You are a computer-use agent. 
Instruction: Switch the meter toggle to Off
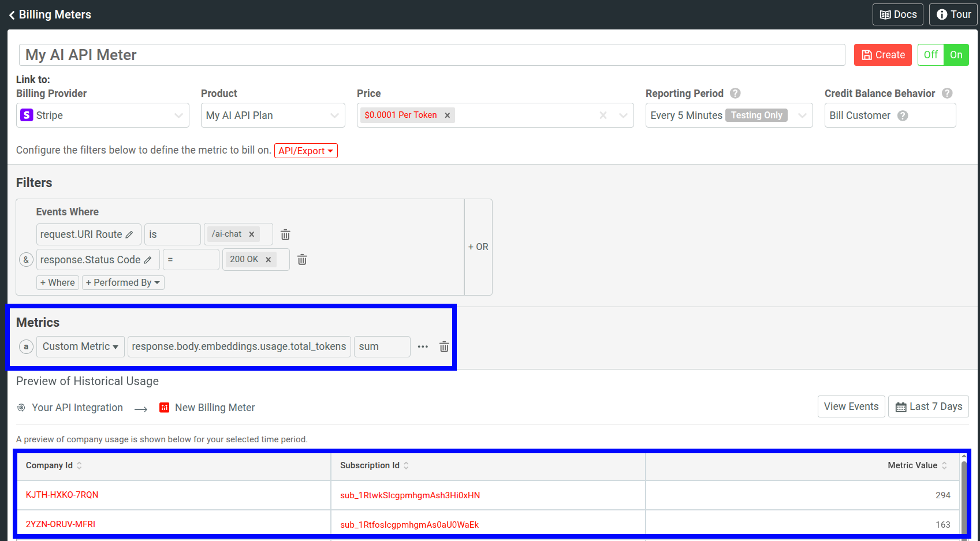coord(930,55)
